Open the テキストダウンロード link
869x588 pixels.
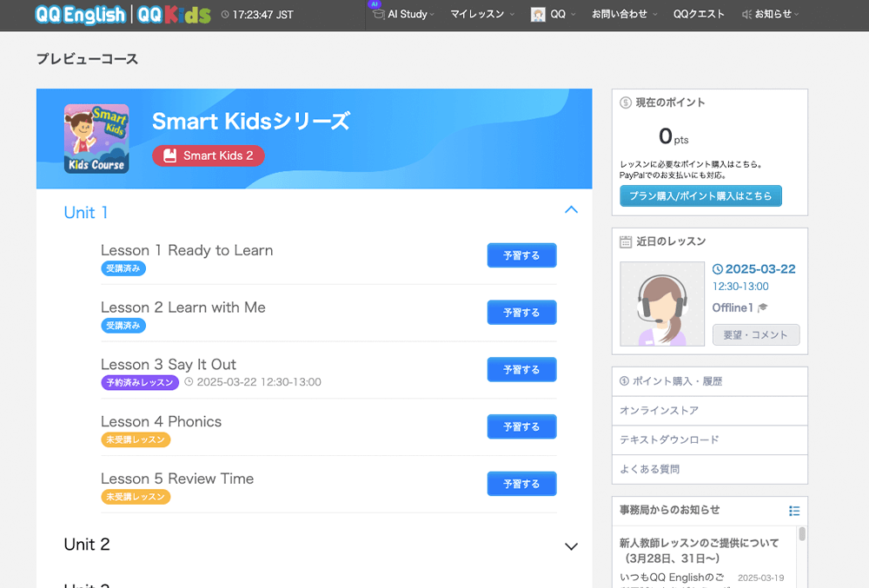click(x=709, y=440)
